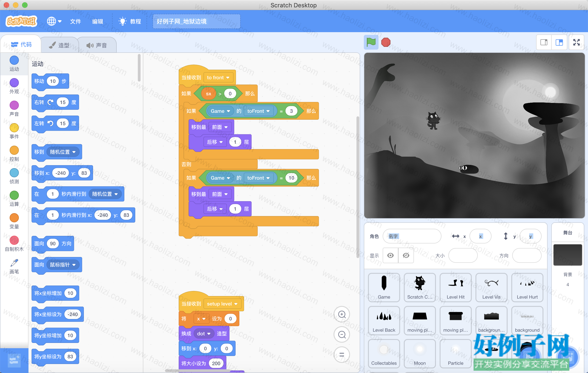Reset workspace zoom to default

point(342,355)
